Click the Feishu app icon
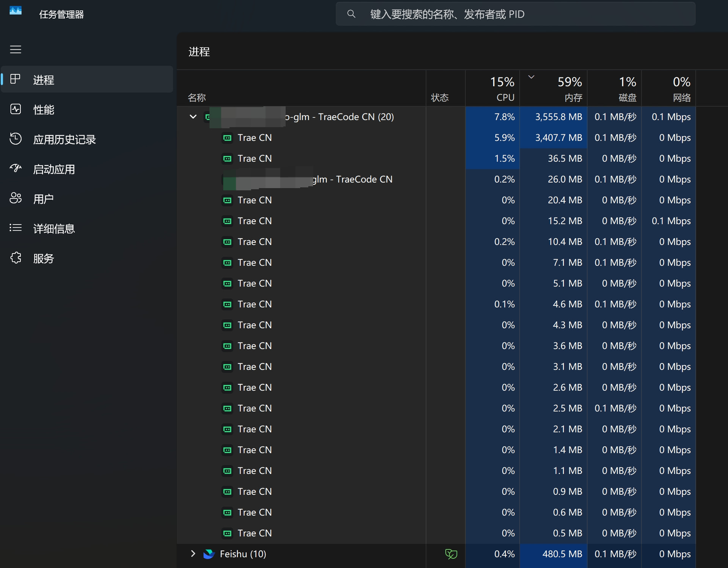This screenshot has height=568, width=728. 209,554
